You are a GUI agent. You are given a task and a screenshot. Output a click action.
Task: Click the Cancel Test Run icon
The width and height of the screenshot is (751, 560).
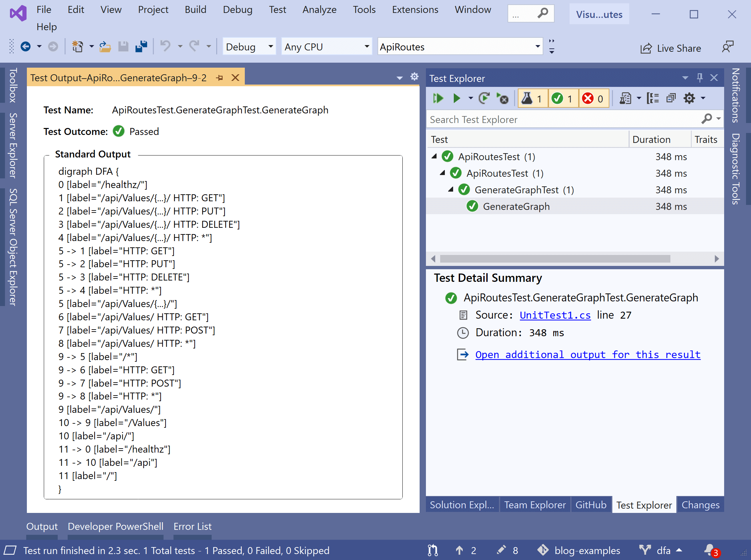point(503,99)
